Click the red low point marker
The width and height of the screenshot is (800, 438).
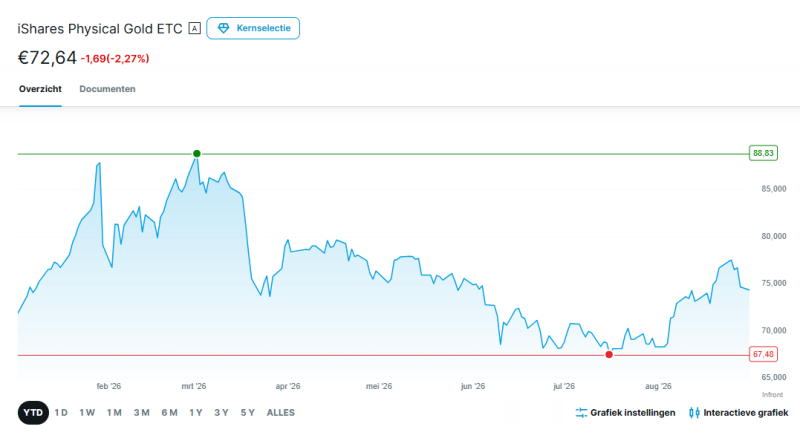609,355
